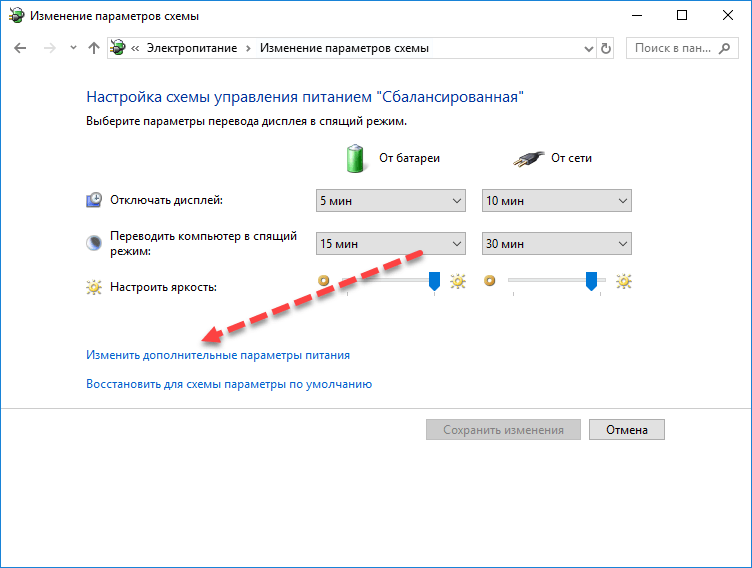Open plugged-in display off dropdown showing 10 мин
The image size is (752, 568).
pyautogui.click(x=556, y=201)
